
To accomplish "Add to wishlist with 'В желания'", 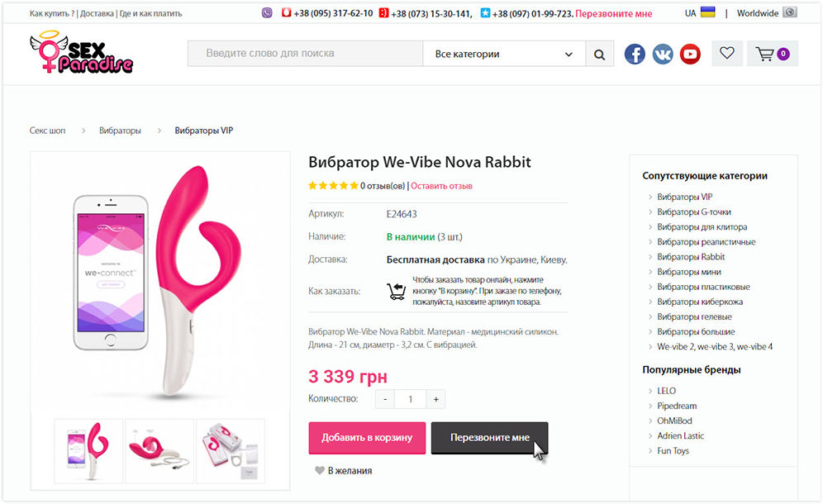I will [344, 471].
